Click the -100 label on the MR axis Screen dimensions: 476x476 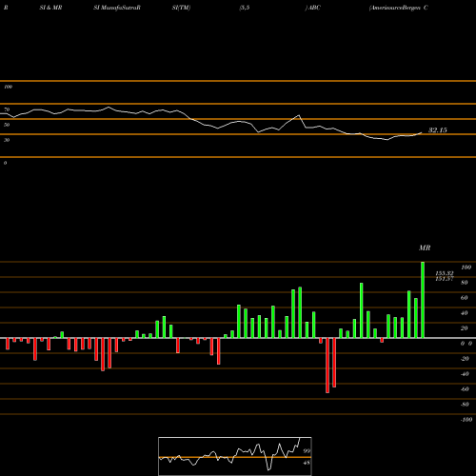click(x=466, y=420)
